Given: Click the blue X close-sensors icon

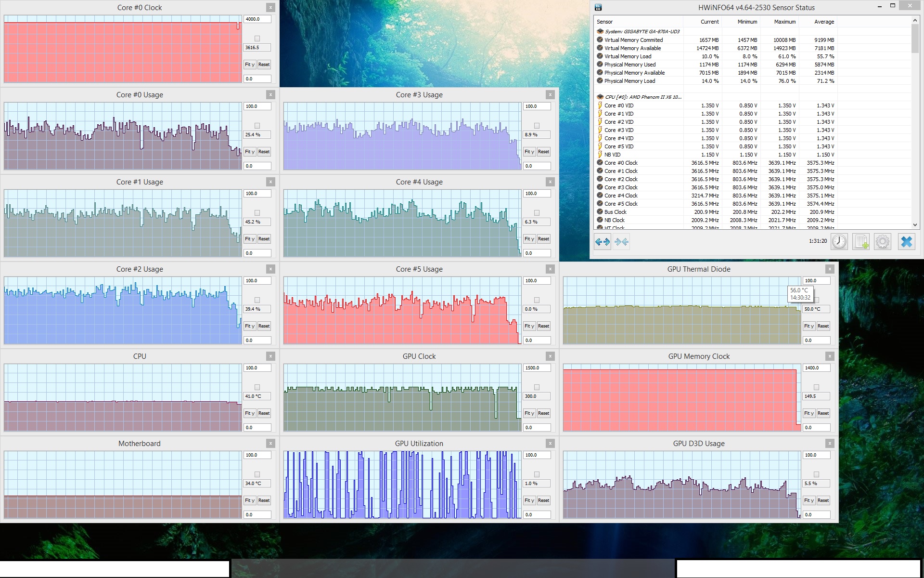Looking at the screenshot, I should 906,241.
